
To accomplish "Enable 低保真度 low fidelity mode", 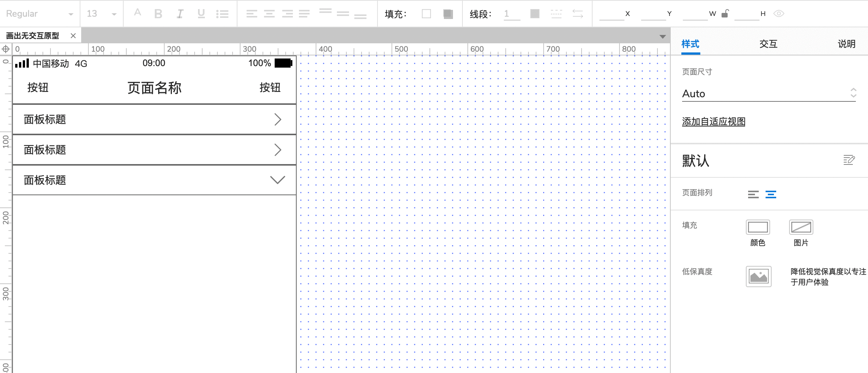I will point(758,277).
